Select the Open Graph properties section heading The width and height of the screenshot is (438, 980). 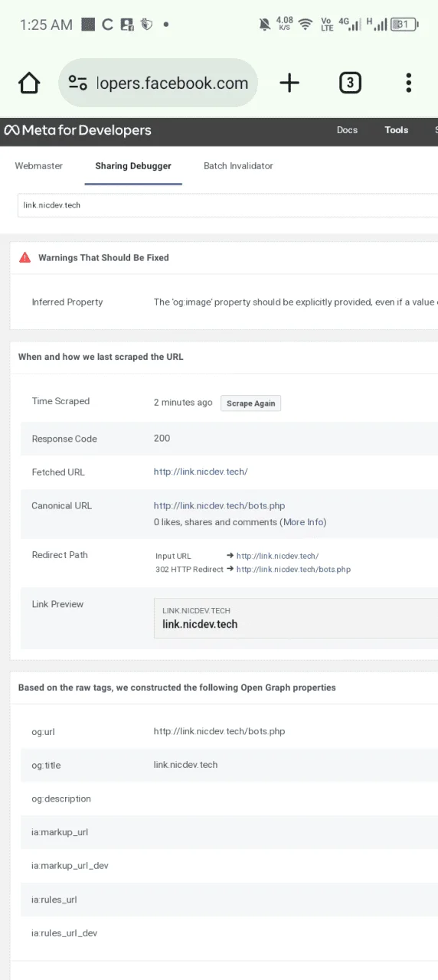(x=177, y=688)
